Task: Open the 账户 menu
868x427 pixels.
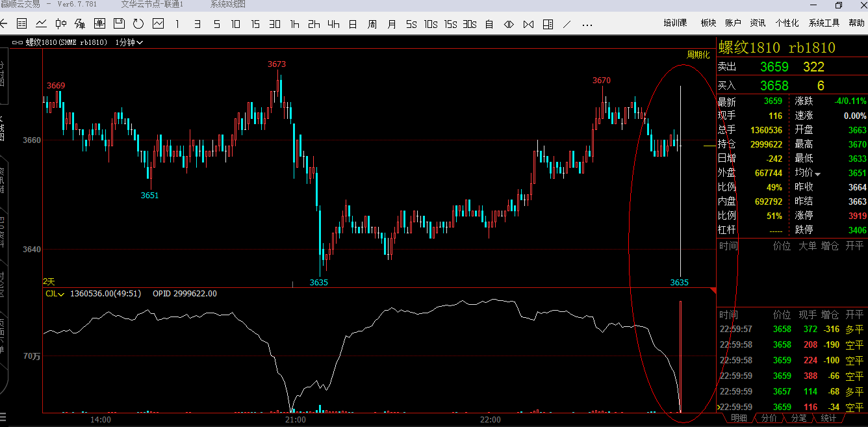Action: pos(733,23)
